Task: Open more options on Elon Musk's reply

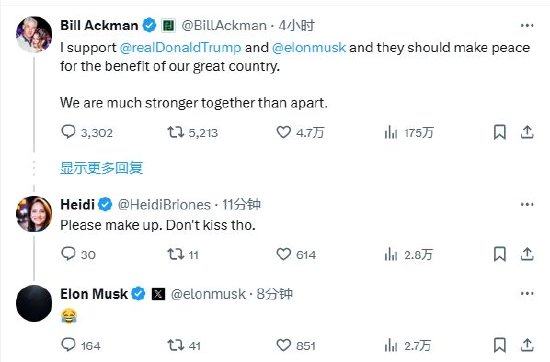Action: pyautogui.click(x=527, y=294)
